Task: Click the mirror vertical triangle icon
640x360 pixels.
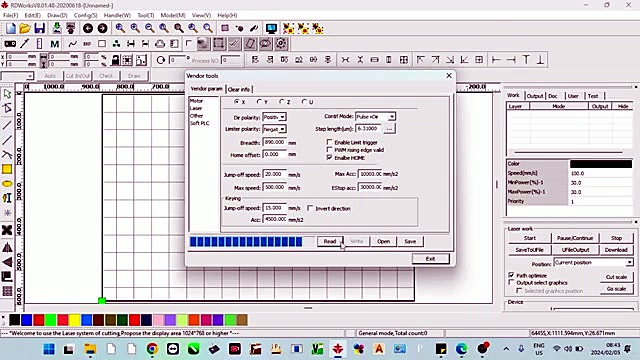Action: point(7,262)
